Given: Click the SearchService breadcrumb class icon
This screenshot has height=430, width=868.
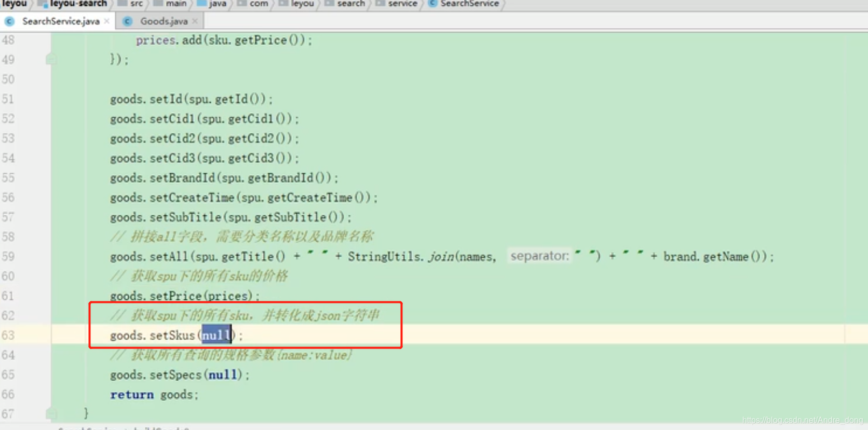Looking at the screenshot, I should coord(432,4).
